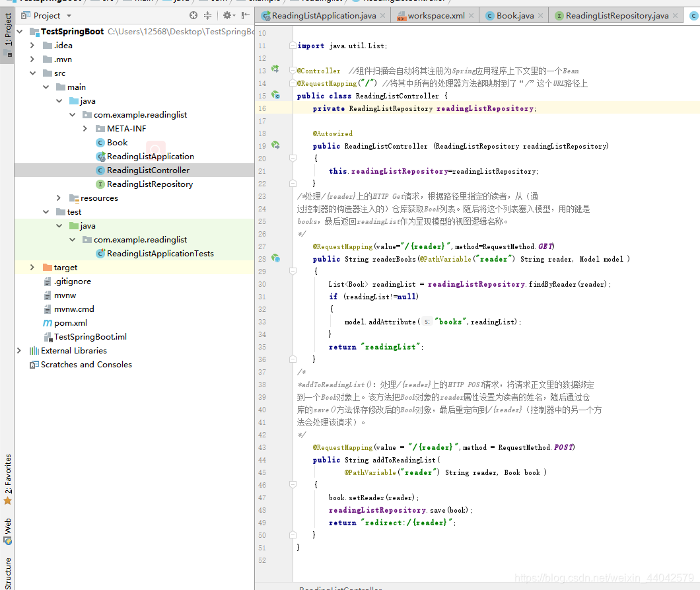This screenshot has width=700, height=590.
Task: Click the addToReadingList method name
Action: (404, 460)
